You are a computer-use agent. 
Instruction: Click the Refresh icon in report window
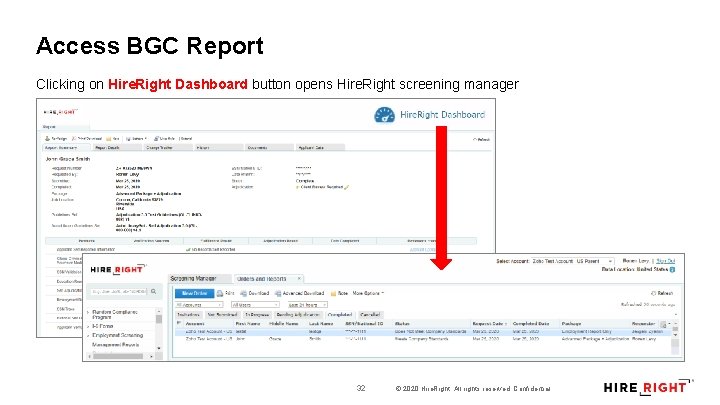click(475, 139)
